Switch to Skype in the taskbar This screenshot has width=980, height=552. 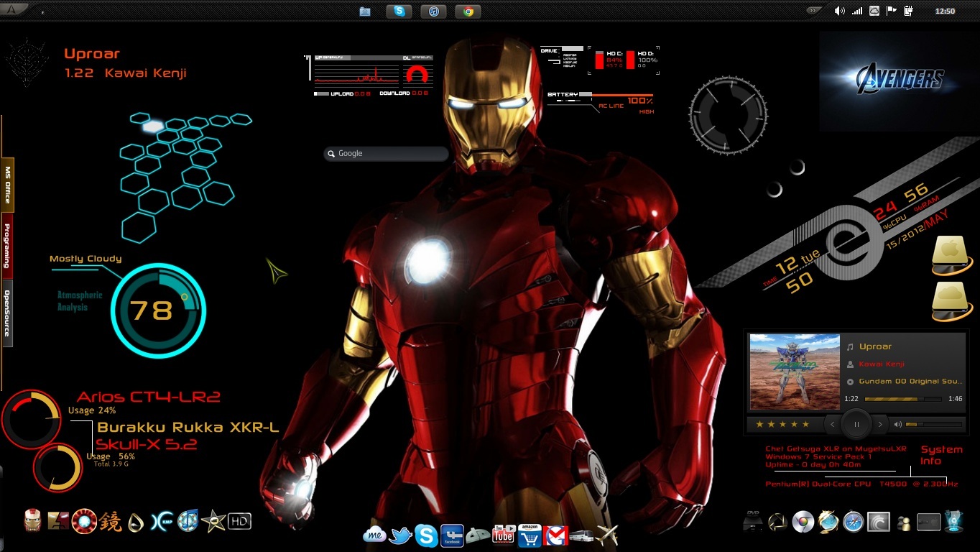tap(399, 11)
